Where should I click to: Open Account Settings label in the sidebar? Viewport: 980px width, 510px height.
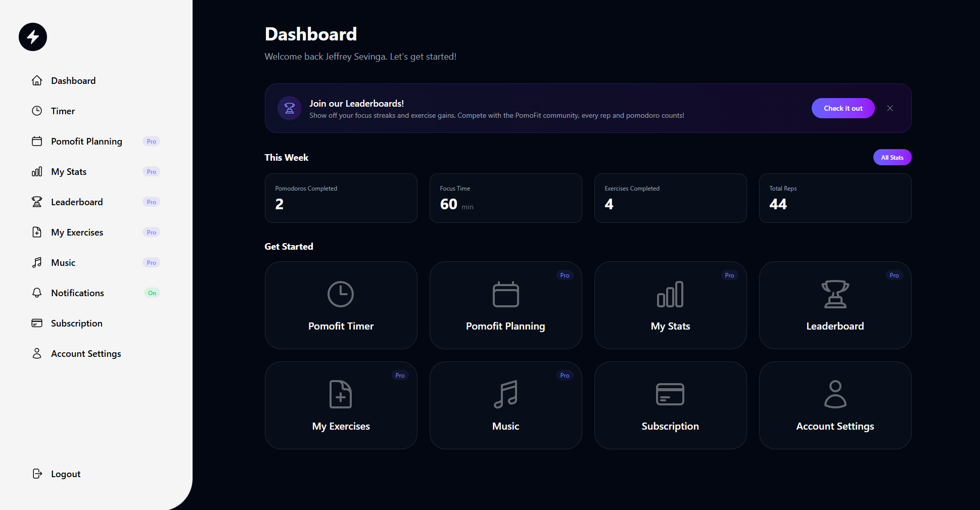coord(86,354)
